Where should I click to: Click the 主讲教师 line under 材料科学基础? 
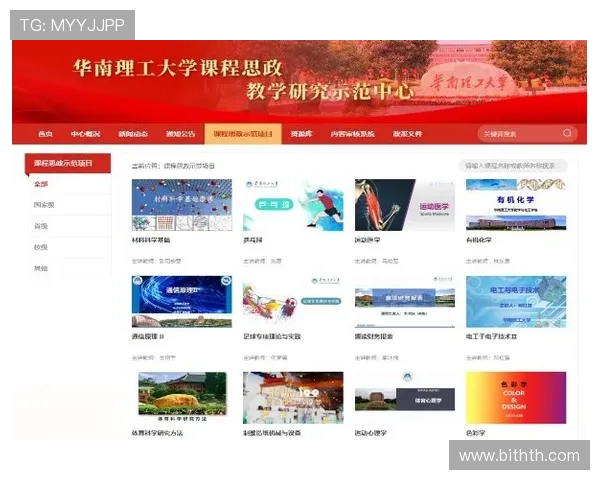(x=157, y=261)
